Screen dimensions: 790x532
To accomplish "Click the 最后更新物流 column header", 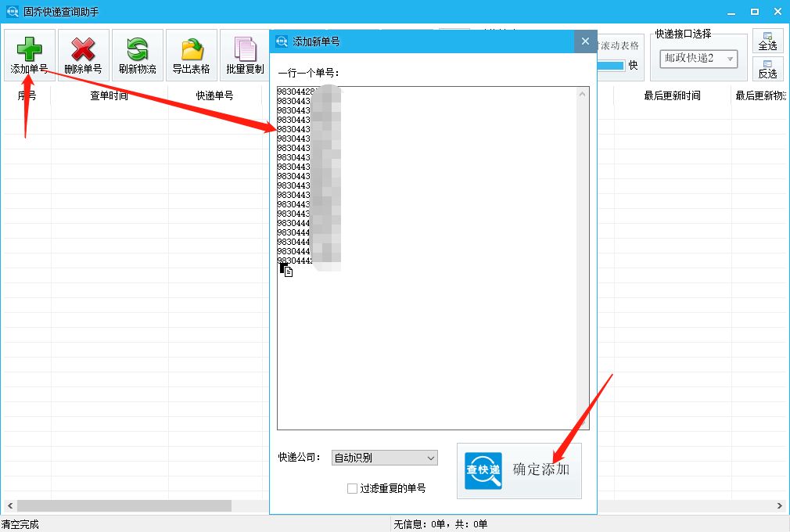I will (760, 95).
